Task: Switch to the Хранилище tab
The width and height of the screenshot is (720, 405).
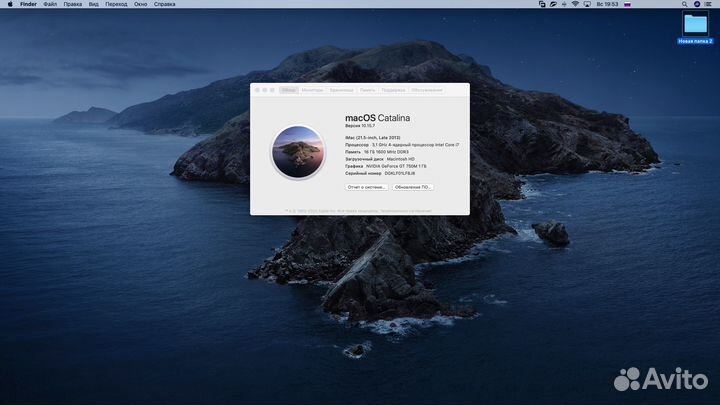Action: pyautogui.click(x=342, y=90)
